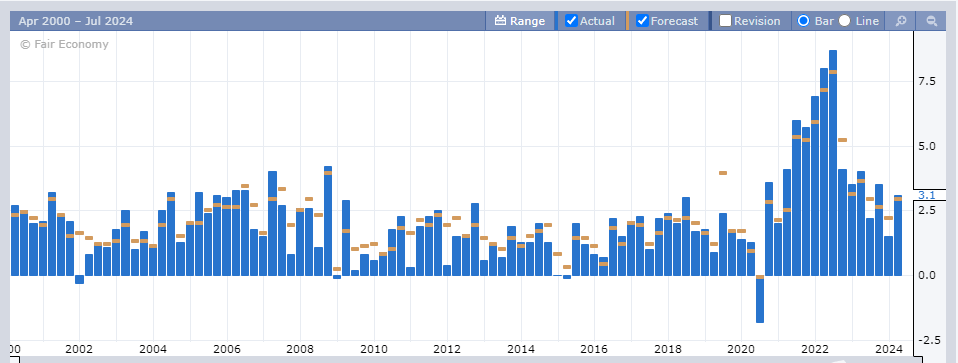958x363 pixels.
Task: Click the last bar at 2024
Action: (898, 236)
